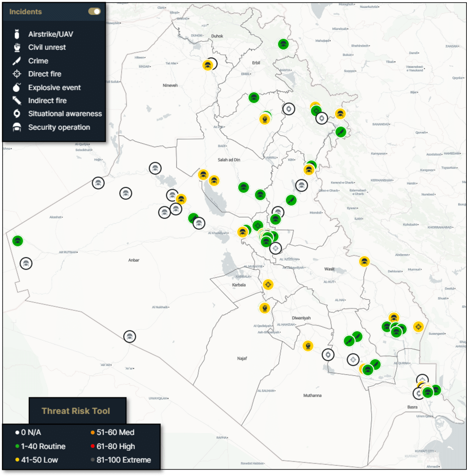Select the Explosive event bomb legend icon
This screenshot has width=467, height=476.
[17, 87]
